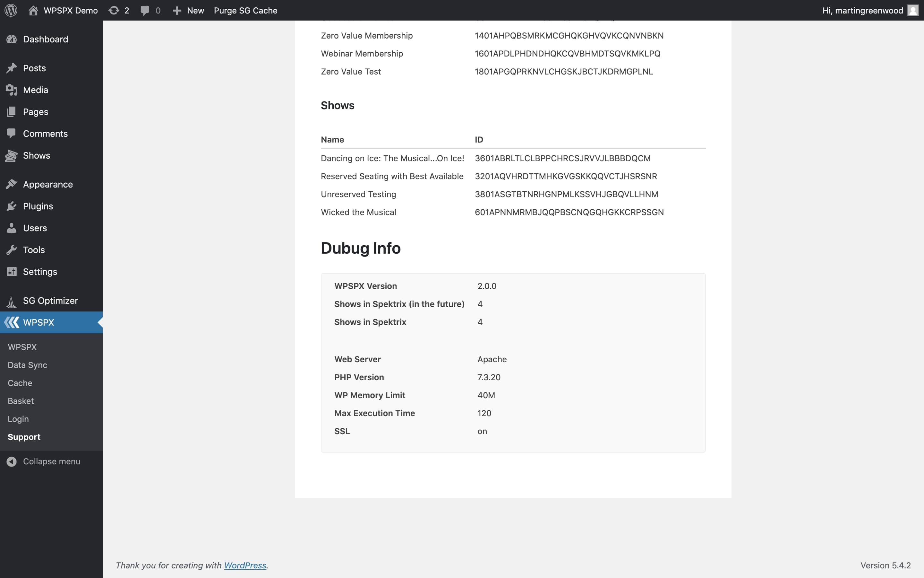Viewport: 924px width, 578px height.
Task: Go to Posts menu item
Action: (51, 68)
